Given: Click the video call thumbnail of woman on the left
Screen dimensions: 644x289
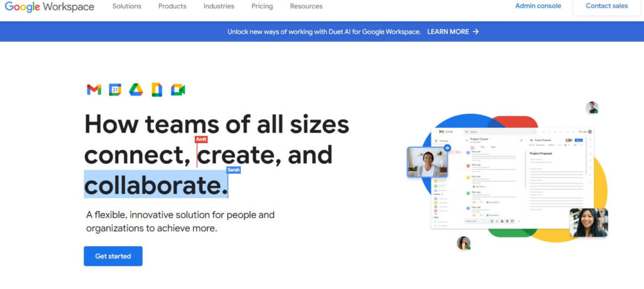Looking at the screenshot, I should point(427,162).
